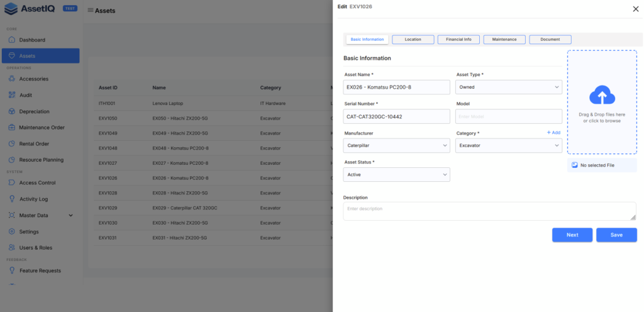Screen dimensions: 644x312
Task: Click Asset ID EXV1029 in the table
Action: [x=108, y=208]
